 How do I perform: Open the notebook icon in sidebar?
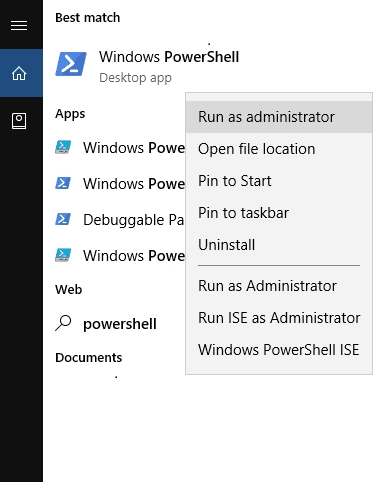(19, 121)
